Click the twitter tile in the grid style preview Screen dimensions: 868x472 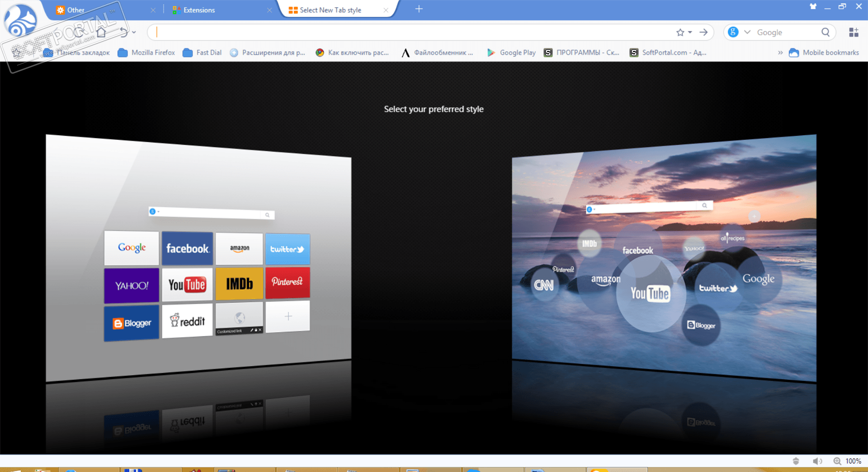click(288, 249)
